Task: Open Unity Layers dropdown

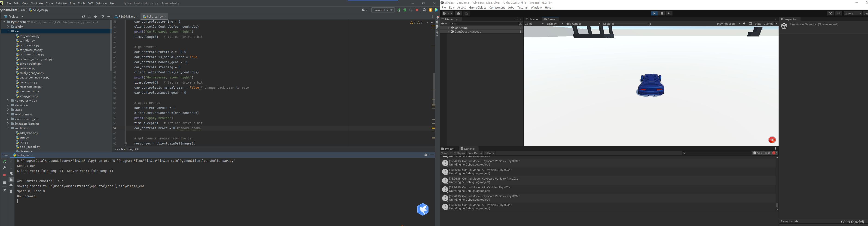Action: (x=853, y=13)
